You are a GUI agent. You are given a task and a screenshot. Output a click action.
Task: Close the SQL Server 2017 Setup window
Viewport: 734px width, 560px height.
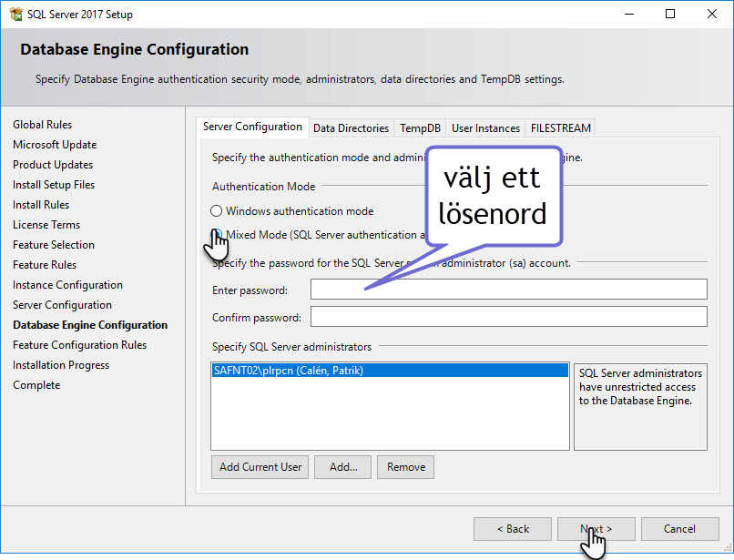click(711, 14)
